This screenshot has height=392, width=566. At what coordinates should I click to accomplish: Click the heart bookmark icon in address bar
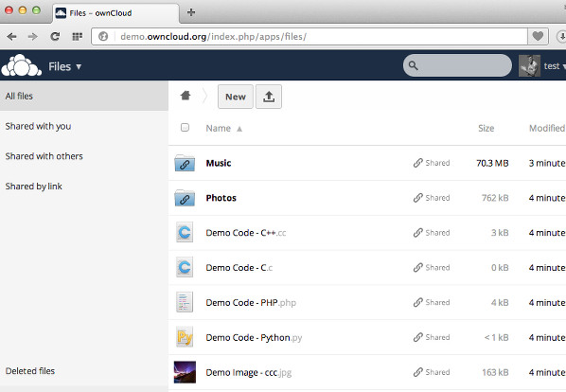(538, 36)
